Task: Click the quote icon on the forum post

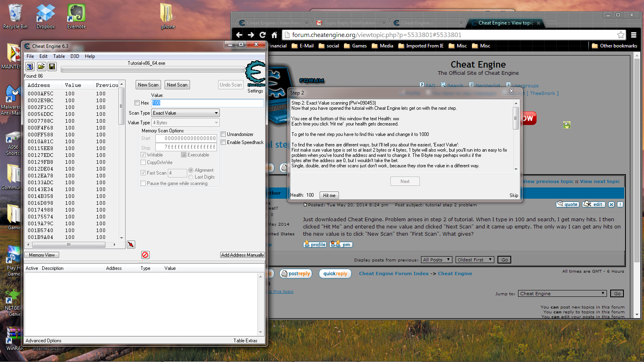Action: pyautogui.click(x=568, y=204)
